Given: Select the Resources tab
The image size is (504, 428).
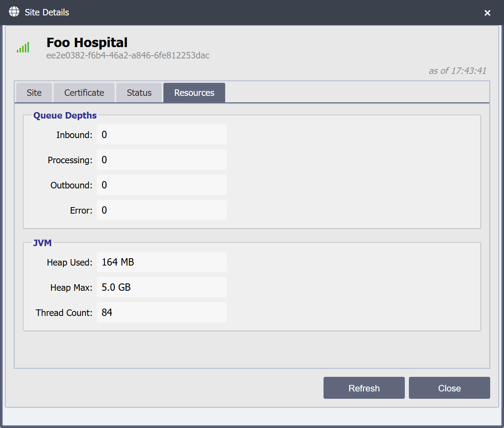Looking at the screenshot, I should point(194,93).
